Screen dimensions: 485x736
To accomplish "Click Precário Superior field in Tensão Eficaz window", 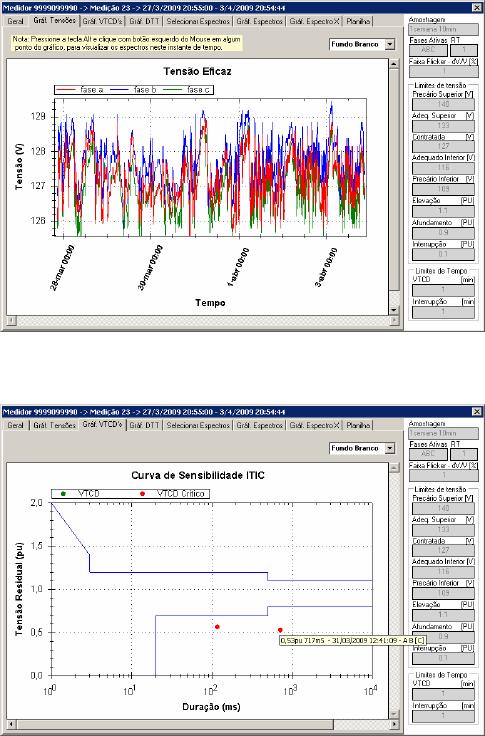I will (444, 104).
